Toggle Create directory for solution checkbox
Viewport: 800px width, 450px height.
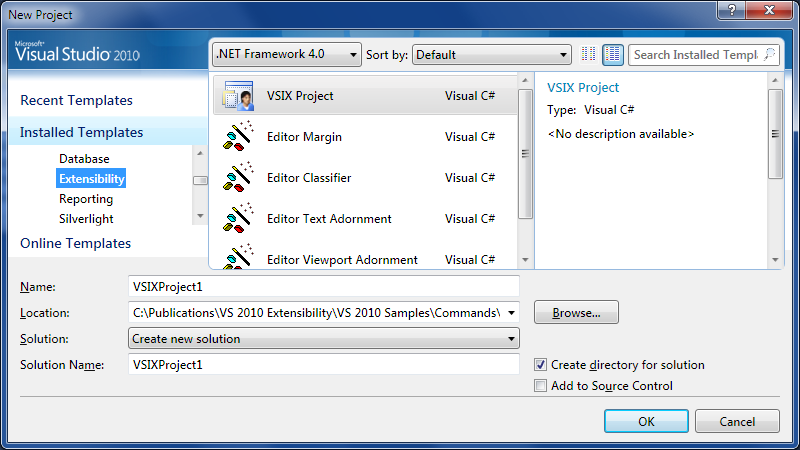[x=541, y=365]
